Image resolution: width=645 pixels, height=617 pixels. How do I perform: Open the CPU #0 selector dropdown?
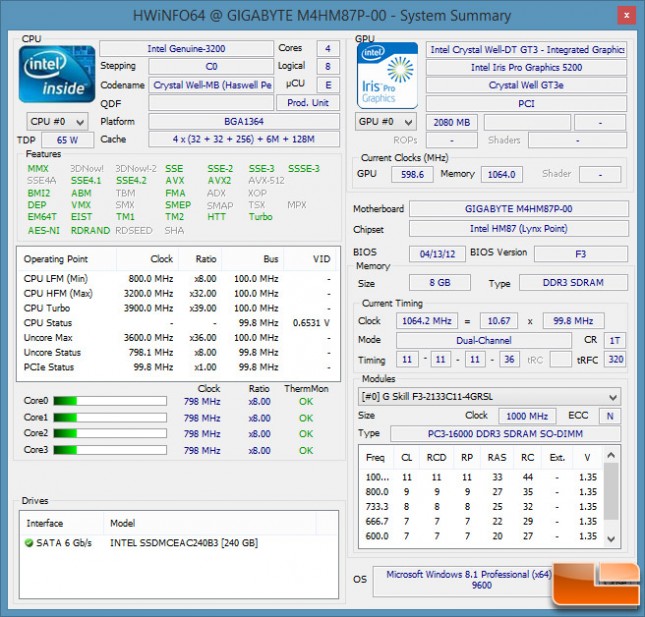pos(57,122)
